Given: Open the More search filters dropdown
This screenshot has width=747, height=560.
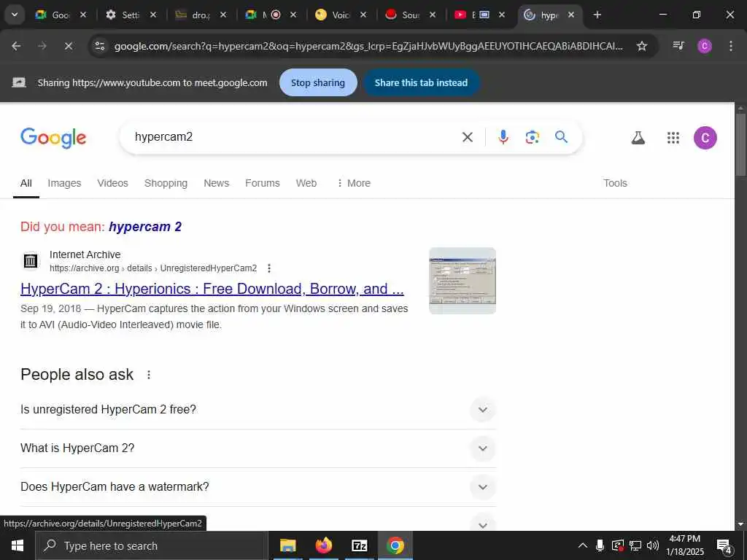Looking at the screenshot, I should [x=354, y=183].
